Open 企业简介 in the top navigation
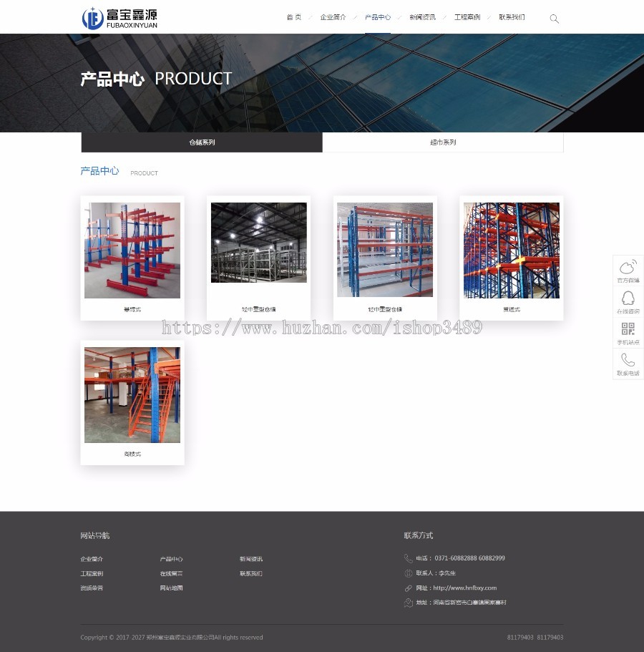 point(333,17)
